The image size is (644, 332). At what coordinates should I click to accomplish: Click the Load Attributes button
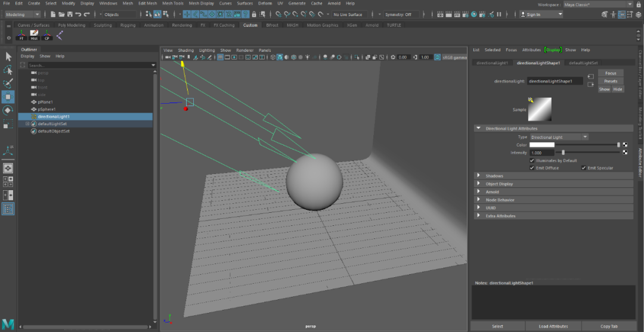(553, 326)
